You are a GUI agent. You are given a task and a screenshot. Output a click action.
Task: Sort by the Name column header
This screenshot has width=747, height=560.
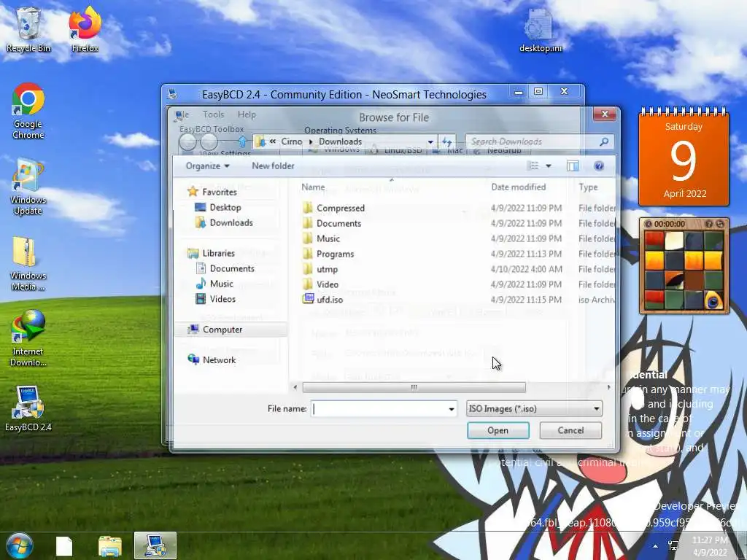coord(313,187)
